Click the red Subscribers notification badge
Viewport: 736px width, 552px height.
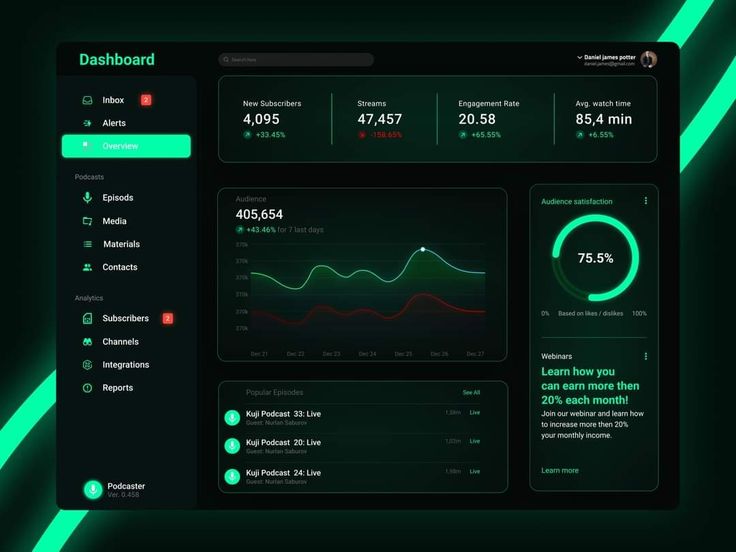[168, 318]
